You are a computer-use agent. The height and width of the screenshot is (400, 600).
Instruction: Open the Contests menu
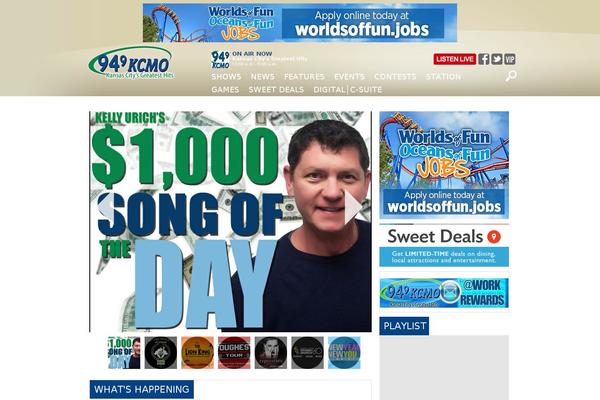click(395, 77)
